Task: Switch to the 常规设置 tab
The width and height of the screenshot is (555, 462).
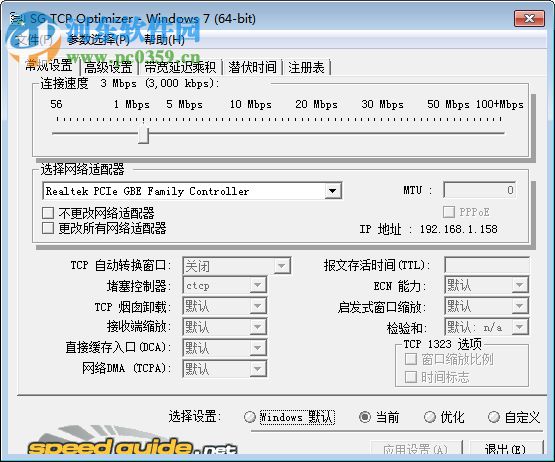Action: pos(49,66)
